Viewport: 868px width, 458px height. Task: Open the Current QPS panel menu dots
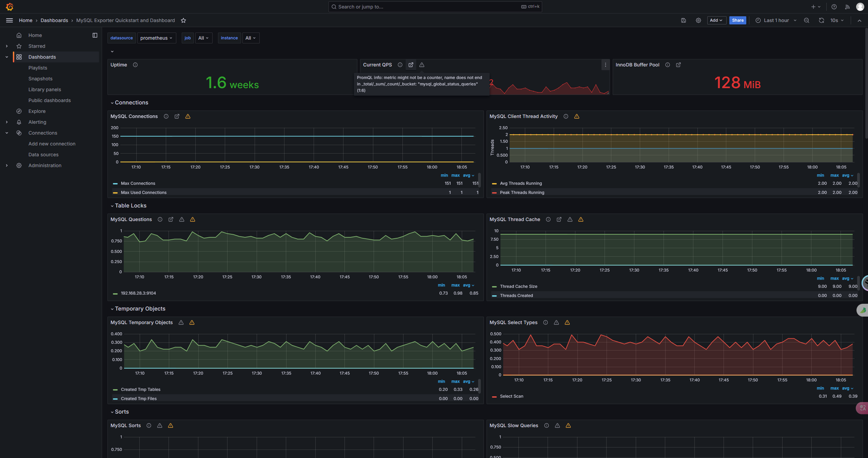605,65
